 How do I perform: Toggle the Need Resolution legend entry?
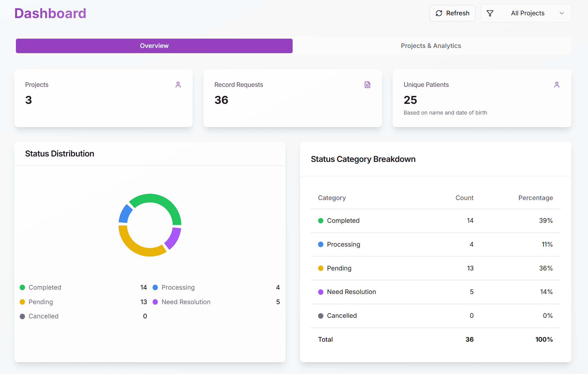click(x=185, y=302)
